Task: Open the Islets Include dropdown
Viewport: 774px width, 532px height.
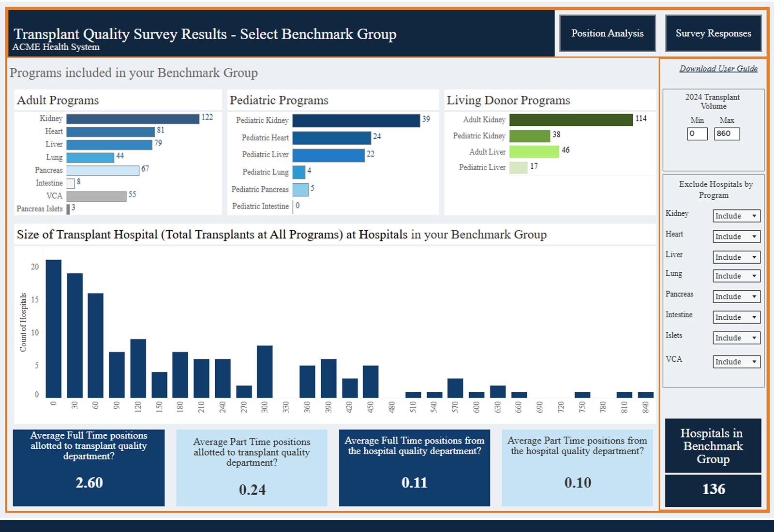Action: (737, 338)
